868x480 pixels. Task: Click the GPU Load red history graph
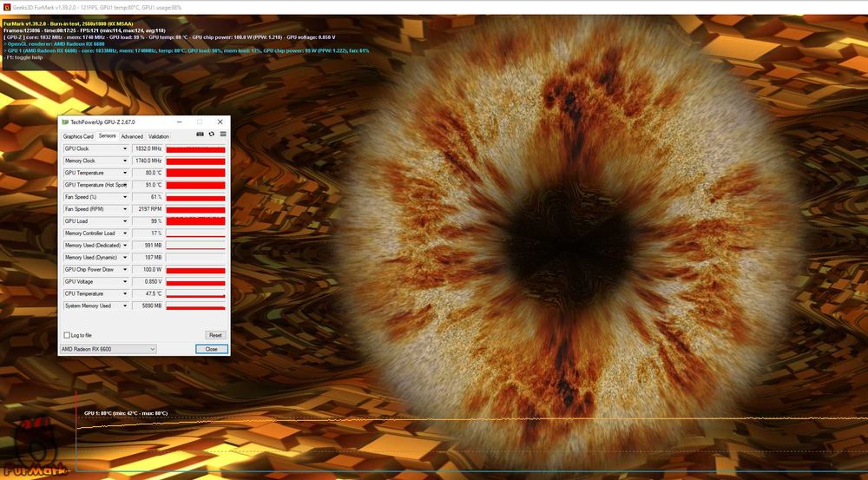195,221
